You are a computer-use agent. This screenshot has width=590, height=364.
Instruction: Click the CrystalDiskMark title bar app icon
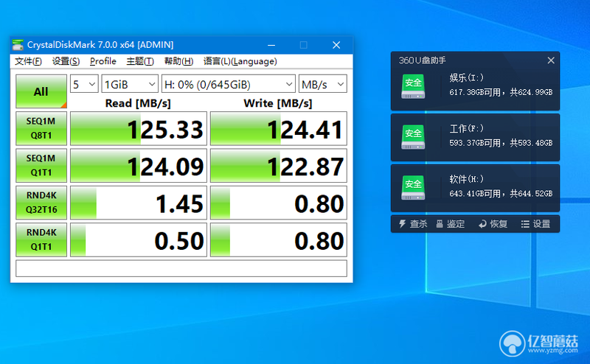coord(17,45)
